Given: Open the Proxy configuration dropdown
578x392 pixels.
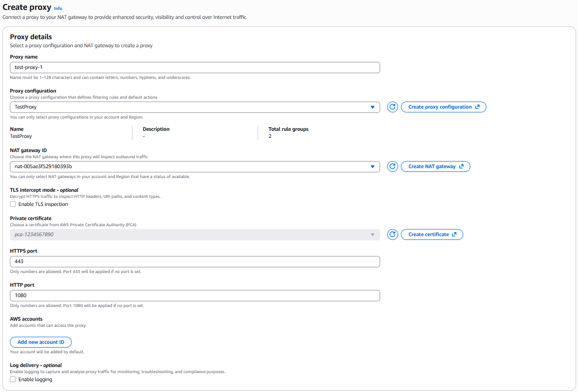Looking at the screenshot, I should pos(195,107).
